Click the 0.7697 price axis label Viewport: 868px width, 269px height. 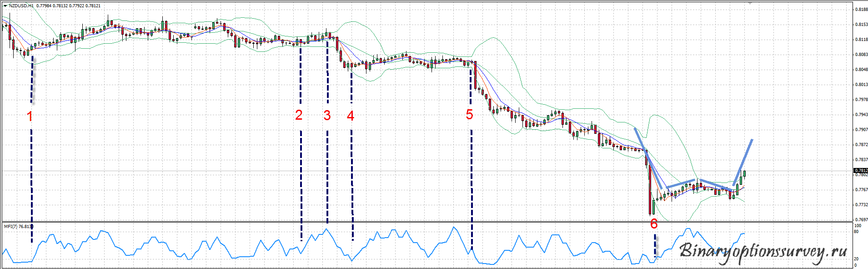click(861, 220)
